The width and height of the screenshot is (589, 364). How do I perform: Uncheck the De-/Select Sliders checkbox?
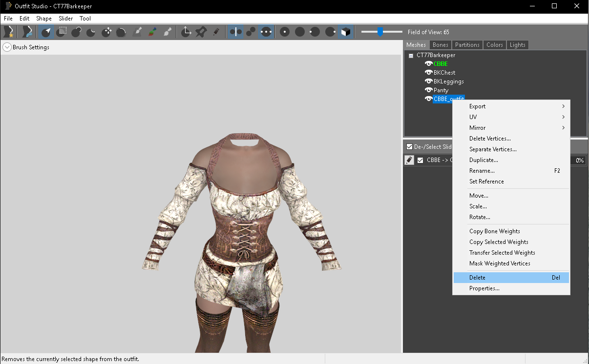click(x=410, y=147)
